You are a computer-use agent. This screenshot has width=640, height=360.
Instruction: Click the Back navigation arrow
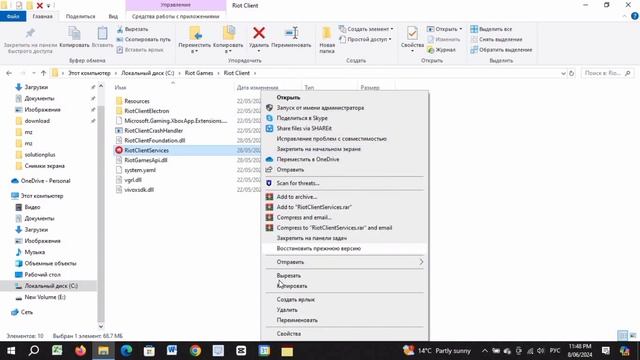[x=9, y=73]
